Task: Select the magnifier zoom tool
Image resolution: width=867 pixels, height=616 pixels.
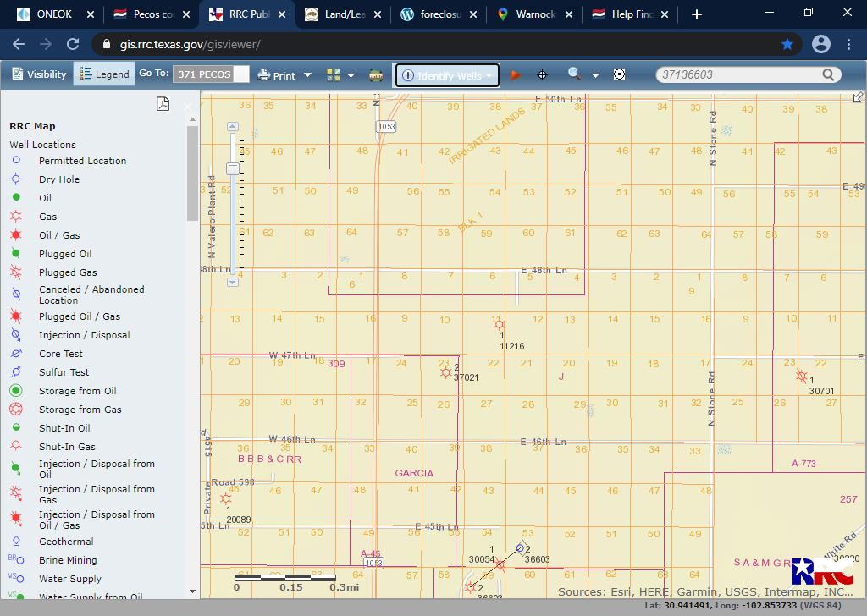Action: pyautogui.click(x=574, y=74)
